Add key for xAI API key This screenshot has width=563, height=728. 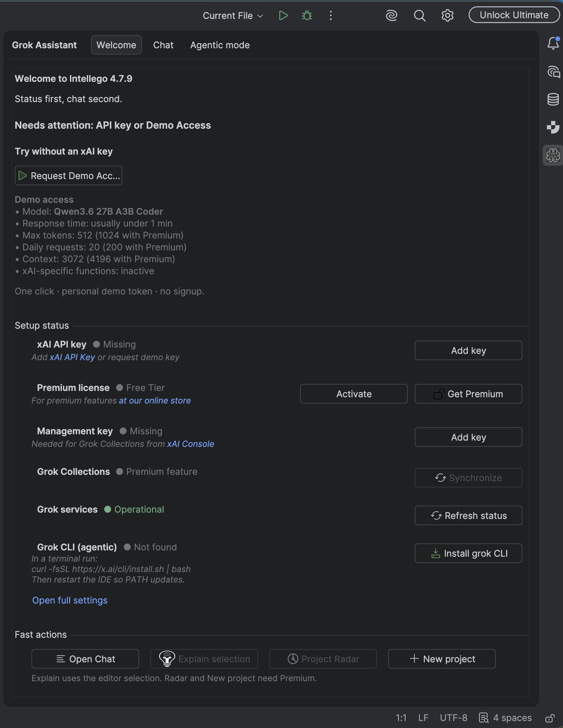tap(469, 350)
